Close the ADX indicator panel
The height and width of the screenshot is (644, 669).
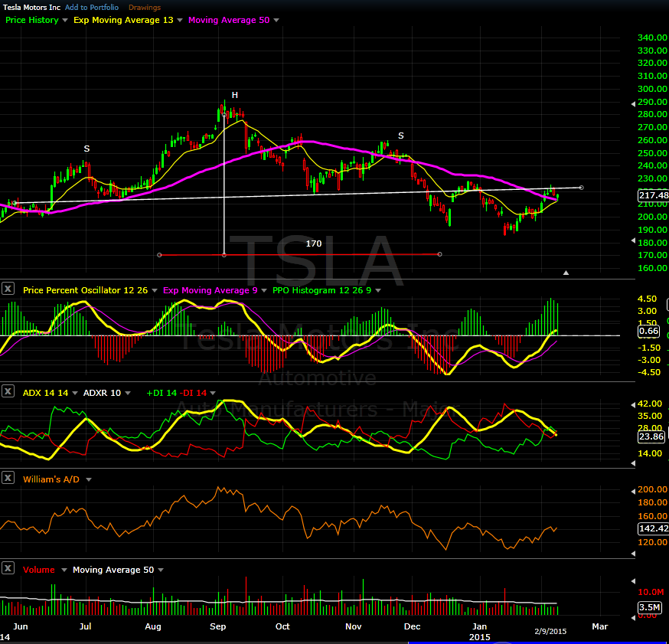pyautogui.click(x=8, y=391)
